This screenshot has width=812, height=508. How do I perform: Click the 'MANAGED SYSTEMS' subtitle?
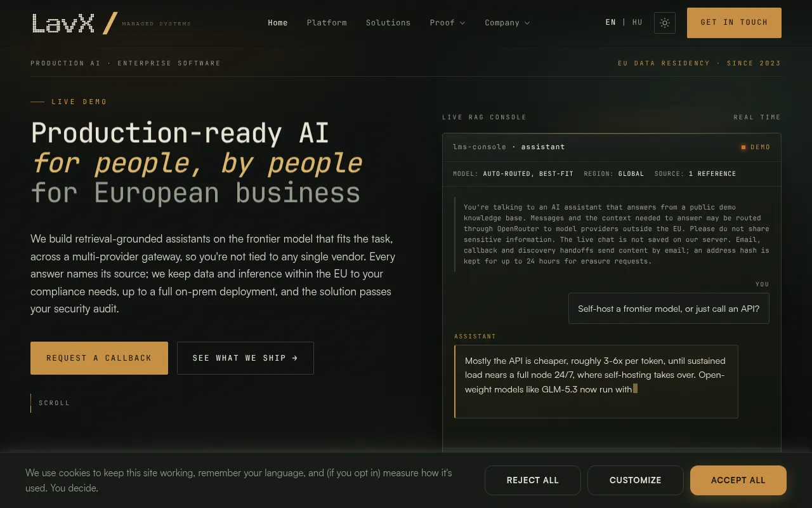156,24
